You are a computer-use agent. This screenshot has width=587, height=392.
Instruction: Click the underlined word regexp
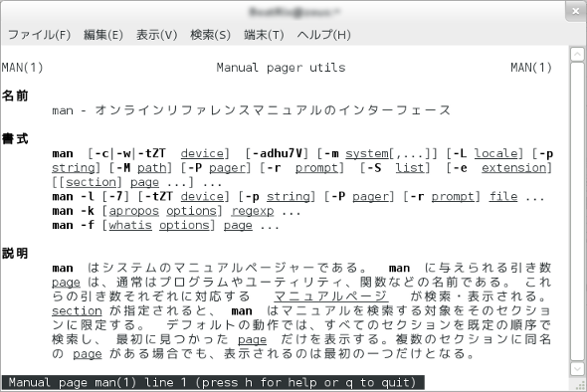[253, 211]
